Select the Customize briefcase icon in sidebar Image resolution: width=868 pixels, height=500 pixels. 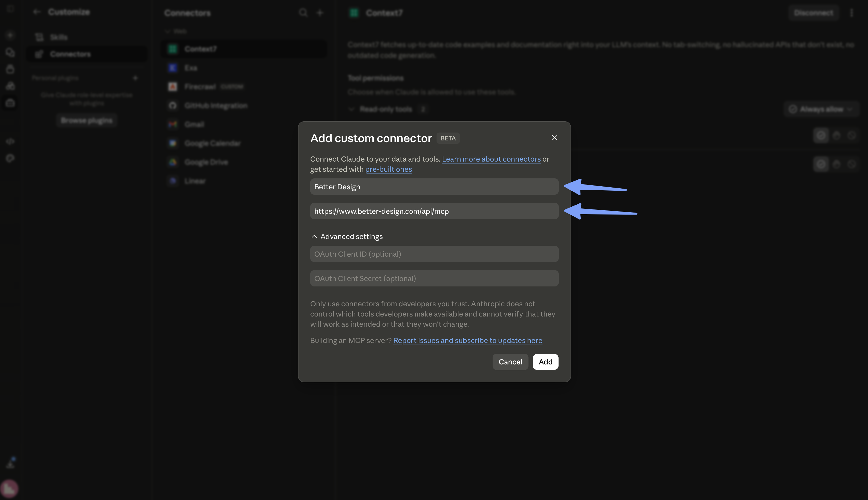(10, 103)
